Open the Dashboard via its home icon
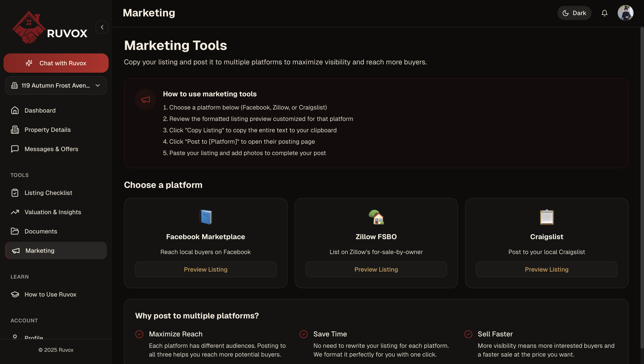 point(15,110)
